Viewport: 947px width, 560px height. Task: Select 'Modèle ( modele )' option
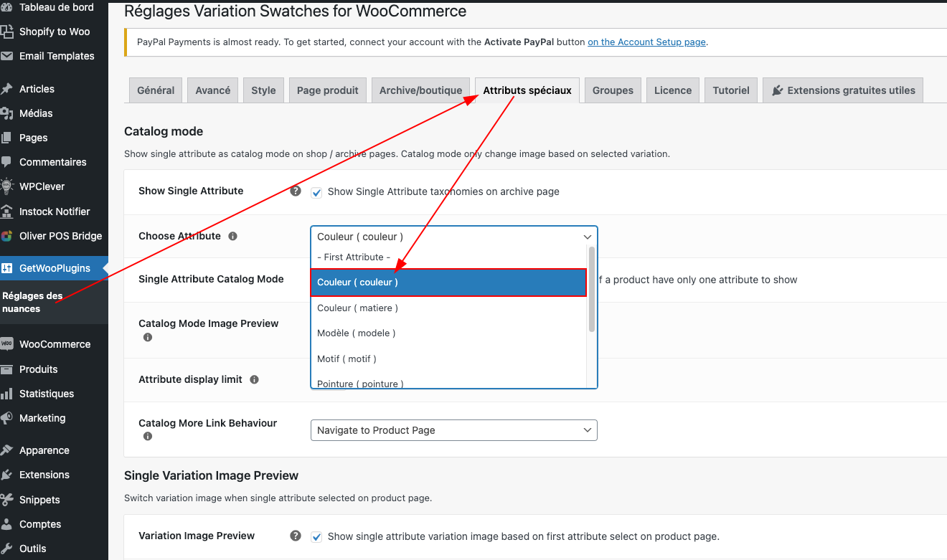tap(449, 333)
